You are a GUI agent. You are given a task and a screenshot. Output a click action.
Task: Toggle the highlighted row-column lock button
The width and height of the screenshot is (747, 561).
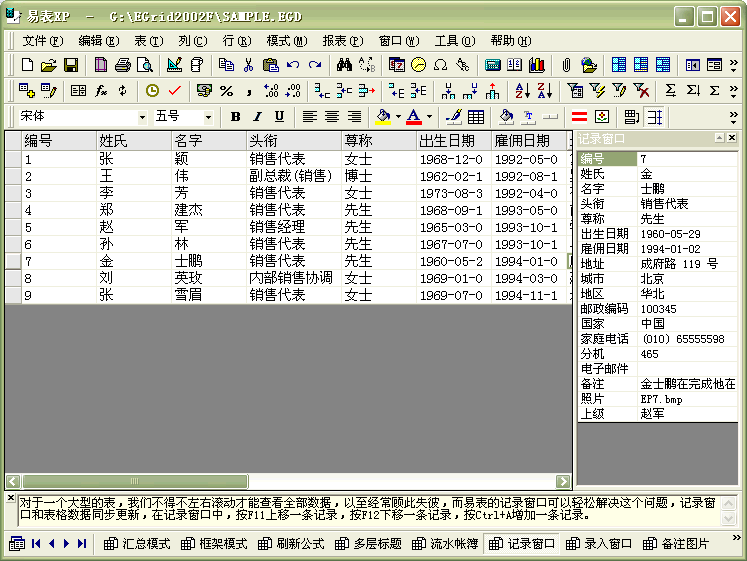click(x=655, y=117)
